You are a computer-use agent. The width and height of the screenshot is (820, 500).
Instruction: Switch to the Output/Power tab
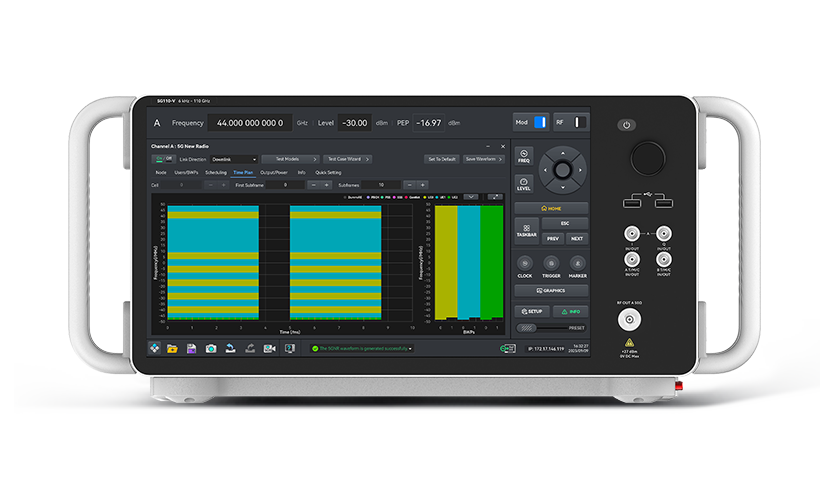pos(275,172)
